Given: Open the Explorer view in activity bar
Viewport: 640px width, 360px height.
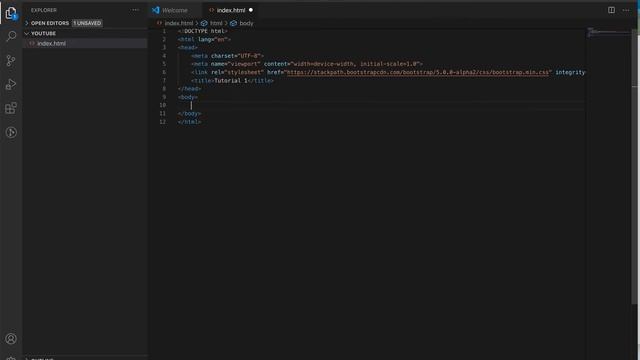Looking at the screenshot, I should 11,13.
